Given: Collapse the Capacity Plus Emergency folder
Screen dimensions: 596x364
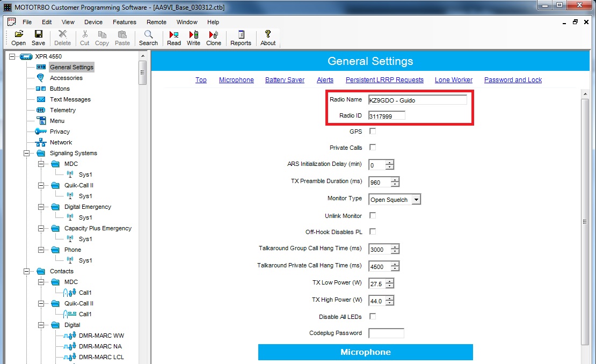Looking at the screenshot, I should pyautogui.click(x=41, y=228).
